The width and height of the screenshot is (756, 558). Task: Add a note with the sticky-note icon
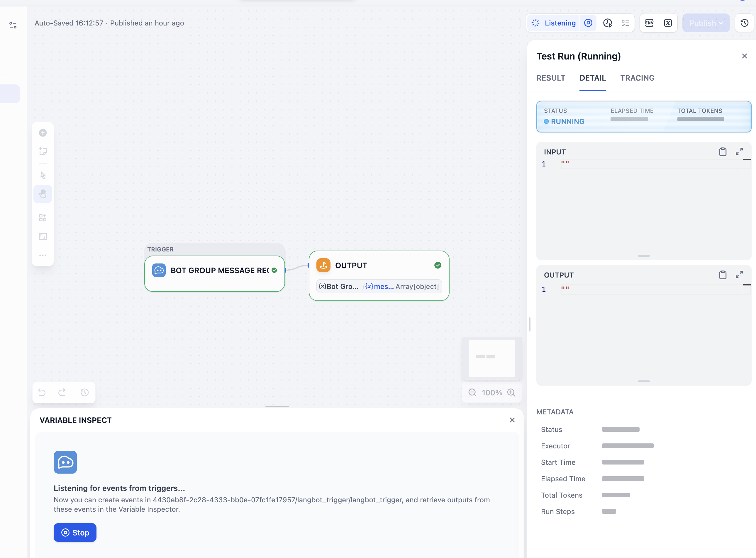pos(43,151)
